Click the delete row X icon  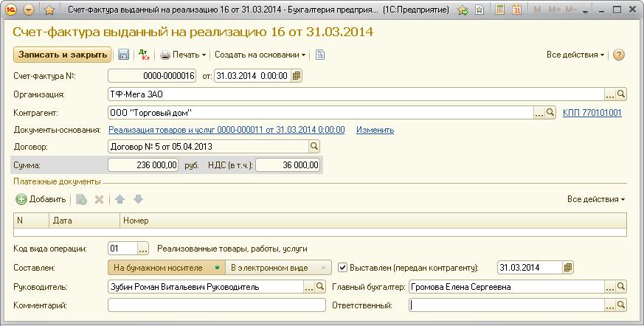point(99,200)
